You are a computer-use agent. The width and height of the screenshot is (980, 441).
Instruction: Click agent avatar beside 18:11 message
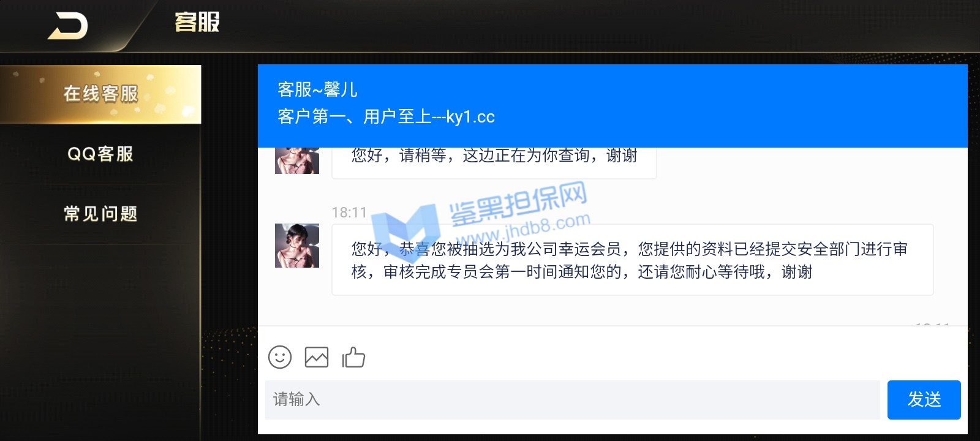(x=297, y=246)
